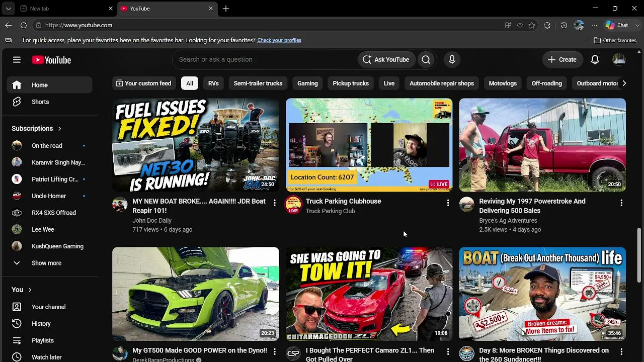644x362 pixels.
Task: Open the KushQueen Gaming subscription
Action: (x=49, y=246)
